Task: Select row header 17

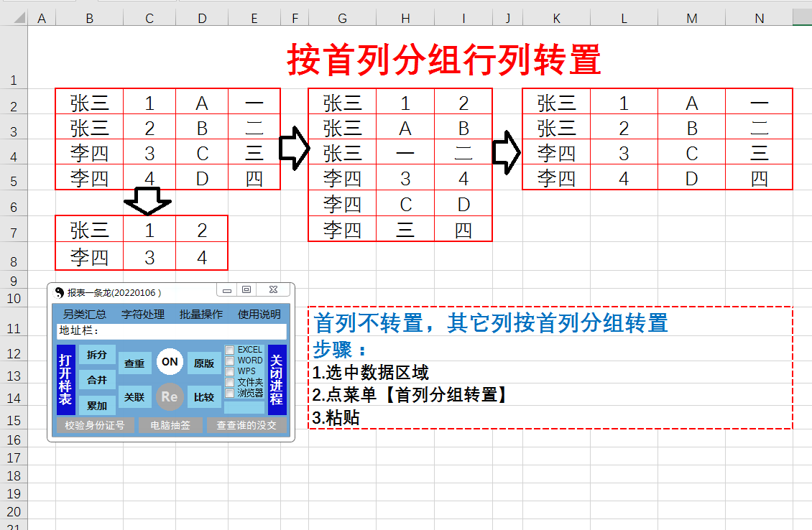Action: coord(14,458)
